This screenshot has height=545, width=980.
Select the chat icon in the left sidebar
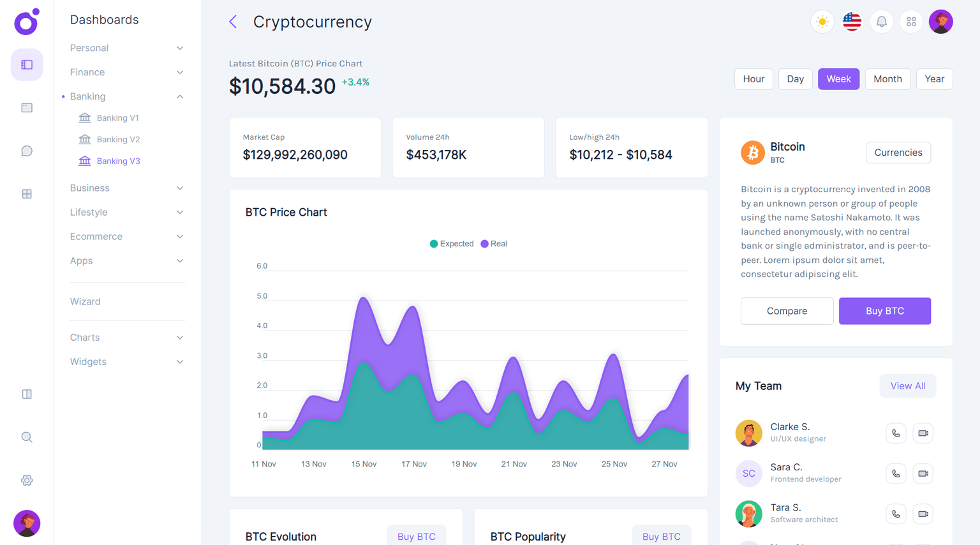click(x=26, y=151)
